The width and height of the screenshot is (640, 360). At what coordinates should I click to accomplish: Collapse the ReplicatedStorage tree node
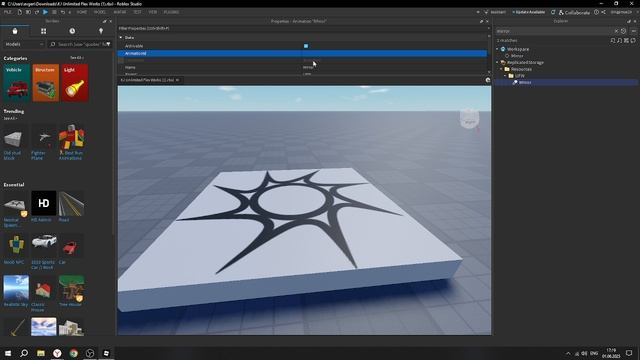[498, 62]
